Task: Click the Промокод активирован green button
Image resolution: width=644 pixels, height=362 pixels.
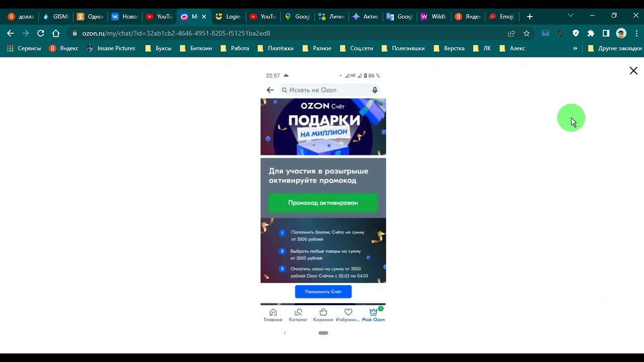Action: pyautogui.click(x=323, y=203)
